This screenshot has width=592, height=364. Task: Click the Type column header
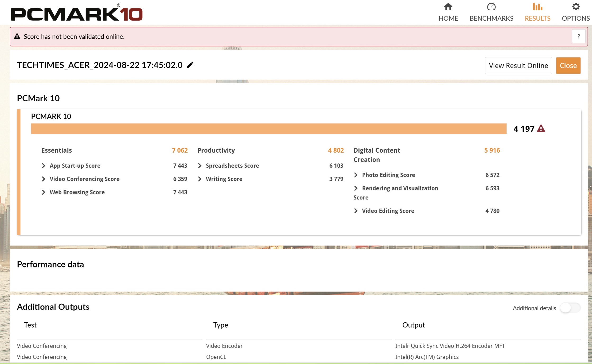tap(221, 325)
